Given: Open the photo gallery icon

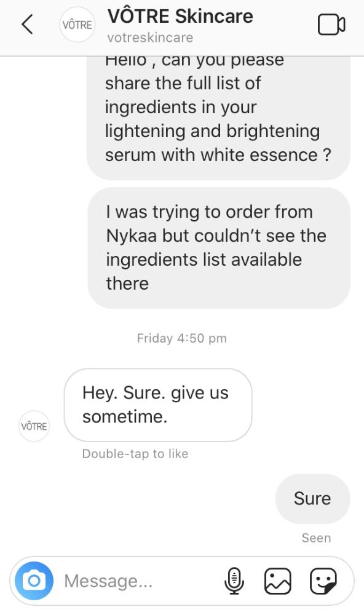Looking at the screenshot, I should (278, 581).
